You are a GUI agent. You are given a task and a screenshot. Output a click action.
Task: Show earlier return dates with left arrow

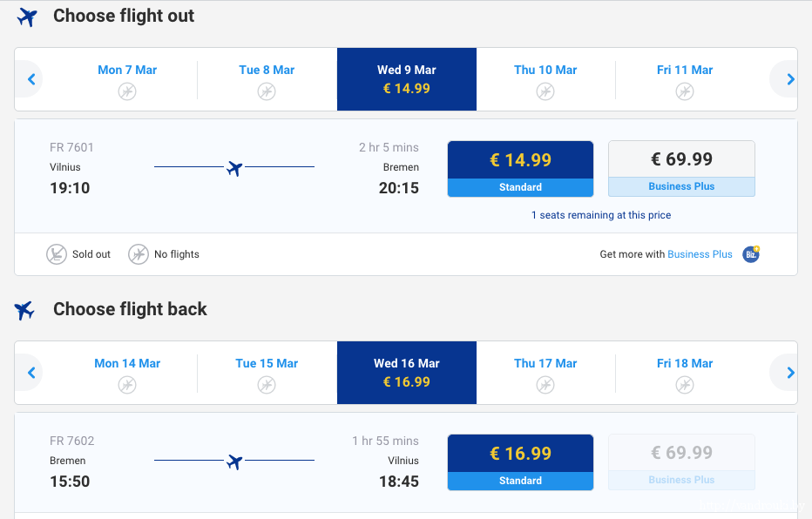point(31,373)
